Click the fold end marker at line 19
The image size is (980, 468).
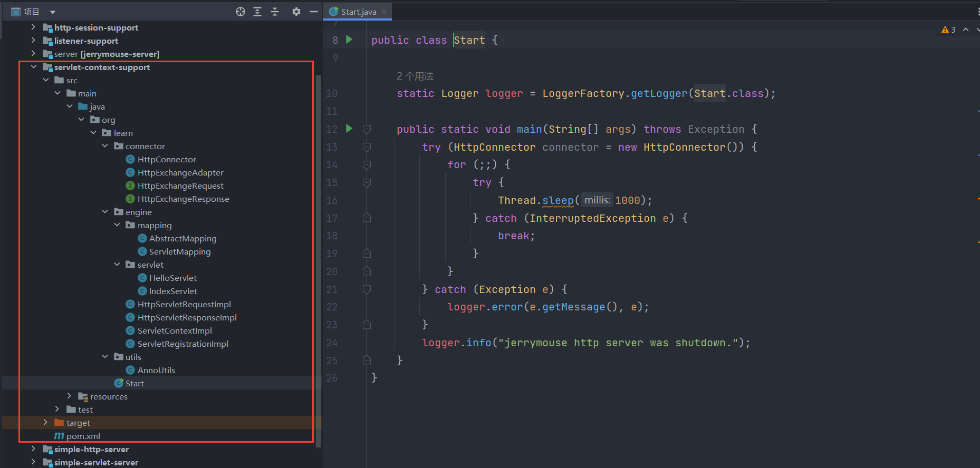367,253
